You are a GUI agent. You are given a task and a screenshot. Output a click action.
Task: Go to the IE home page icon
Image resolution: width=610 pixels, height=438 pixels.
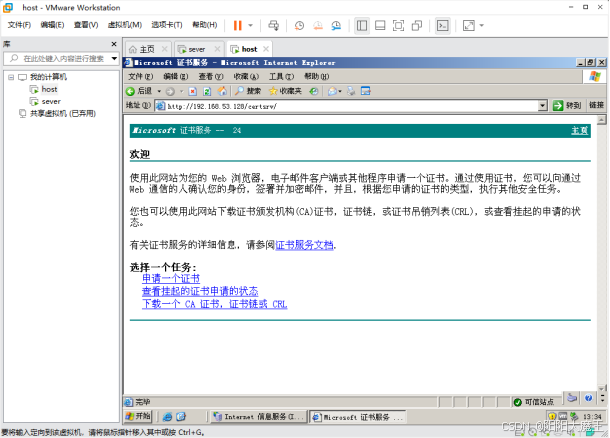(222, 91)
